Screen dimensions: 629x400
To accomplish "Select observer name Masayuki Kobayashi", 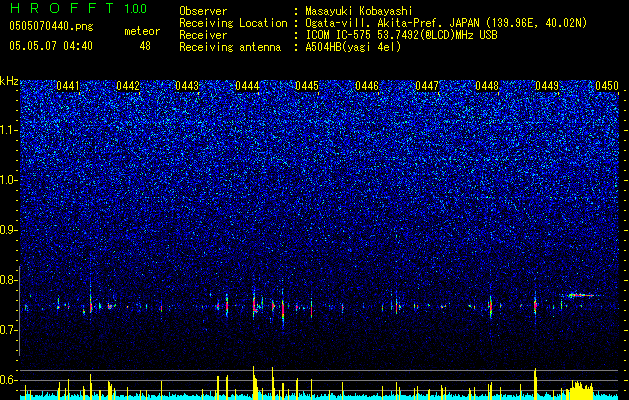I will [x=359, y=11].
